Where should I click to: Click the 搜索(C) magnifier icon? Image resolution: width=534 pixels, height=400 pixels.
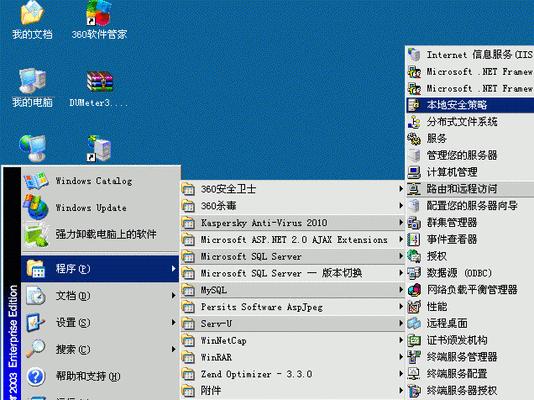[36, 349]
